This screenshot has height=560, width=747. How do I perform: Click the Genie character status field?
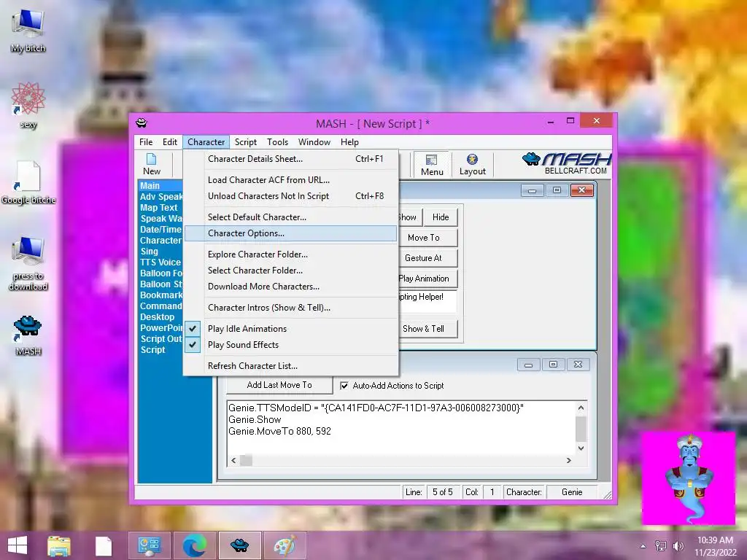click(x=572, y=492)
